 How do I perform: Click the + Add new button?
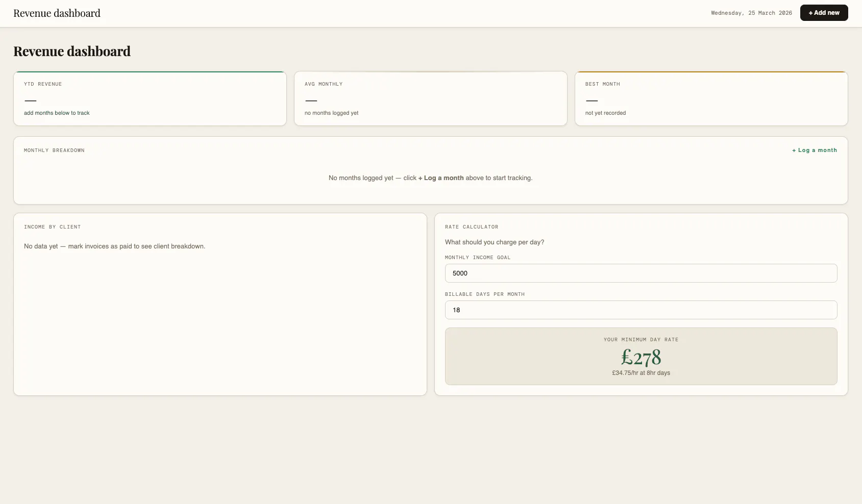824,13
